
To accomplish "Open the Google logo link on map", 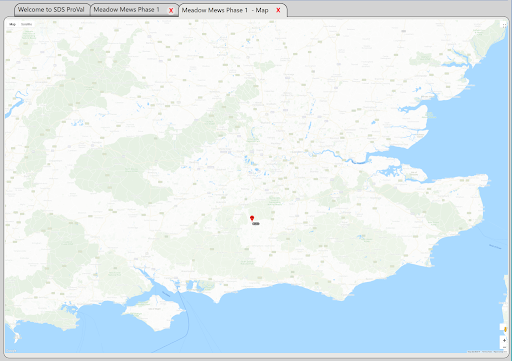I will coord(11,351).
